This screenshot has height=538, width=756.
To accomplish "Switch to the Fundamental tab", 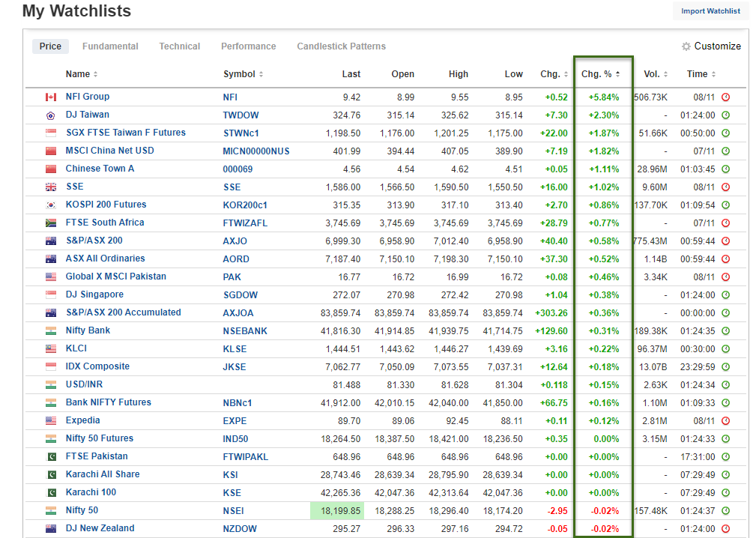I will coord(110,46).
